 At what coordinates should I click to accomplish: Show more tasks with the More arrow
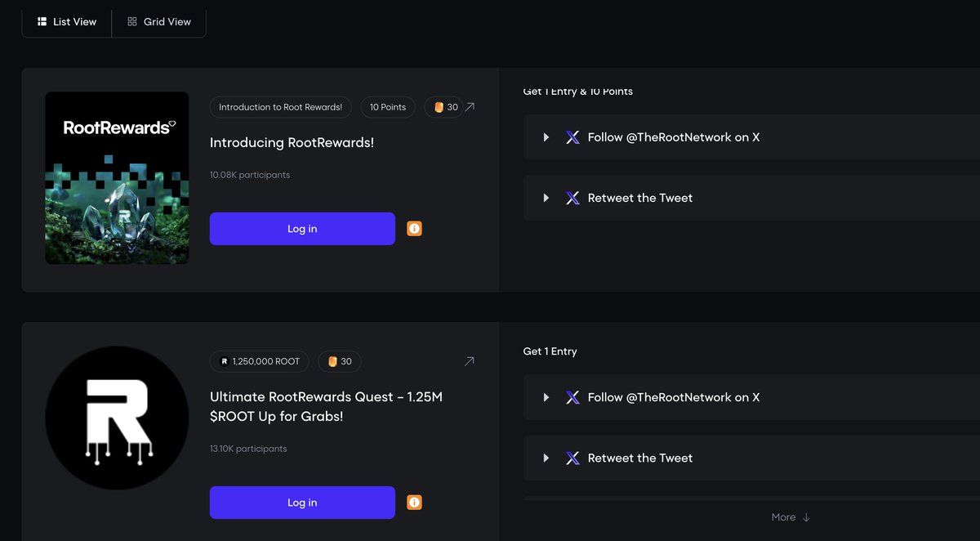[x=791, y=517]
